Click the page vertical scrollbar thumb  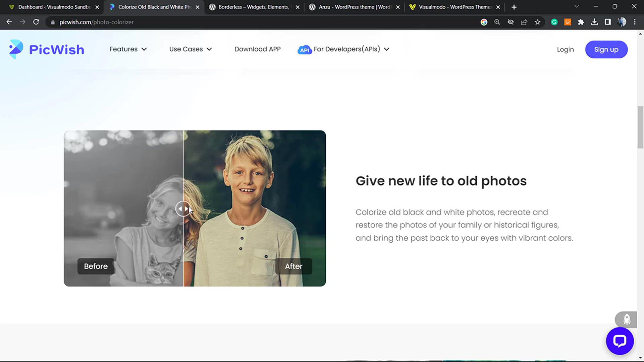click(x=640, y=127)
